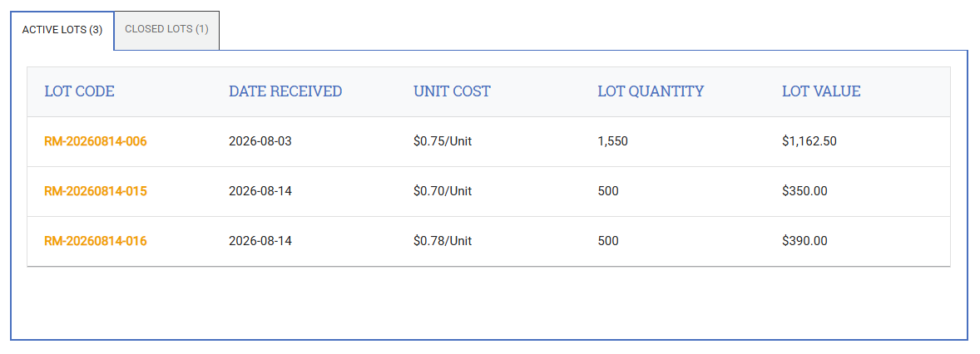Select the $0.78/Unit cost cell
This screenshot has height=354, width=980.
pyautogui.click(x=443, y=241)
